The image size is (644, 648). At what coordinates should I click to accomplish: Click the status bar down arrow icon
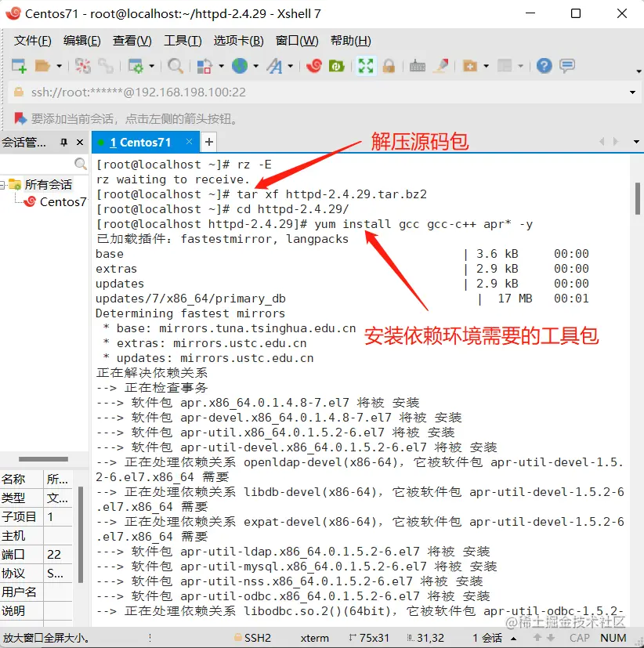click(x=551, y=638)
